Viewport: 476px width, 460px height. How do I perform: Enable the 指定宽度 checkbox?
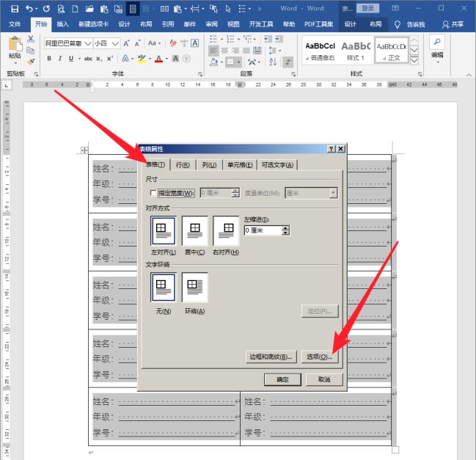153,193
